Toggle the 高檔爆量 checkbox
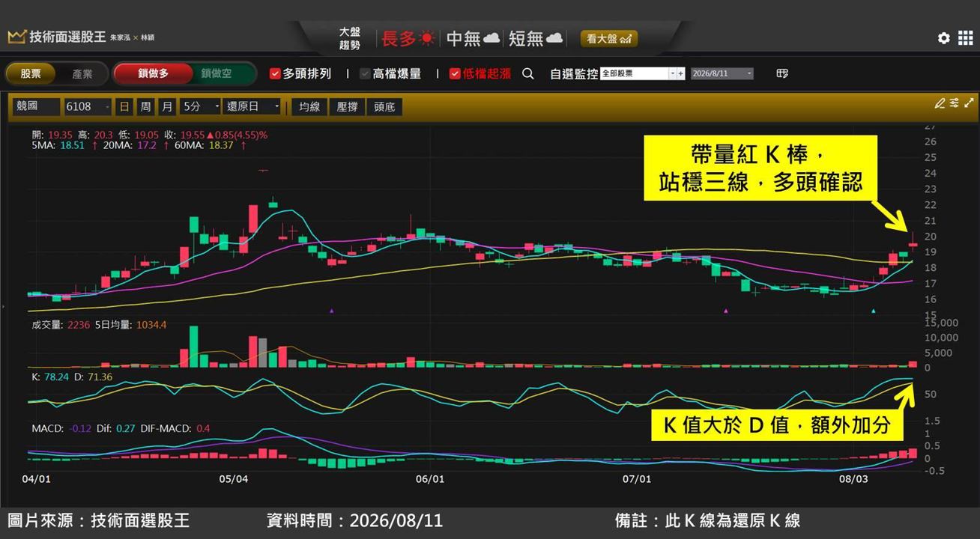980x539 pixels. click(x=365, y=73)
